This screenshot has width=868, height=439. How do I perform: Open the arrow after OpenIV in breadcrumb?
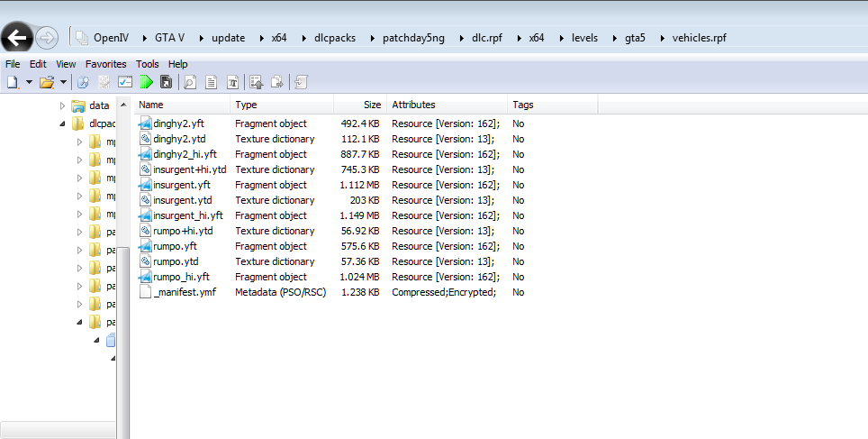click(x=144, y=38)
